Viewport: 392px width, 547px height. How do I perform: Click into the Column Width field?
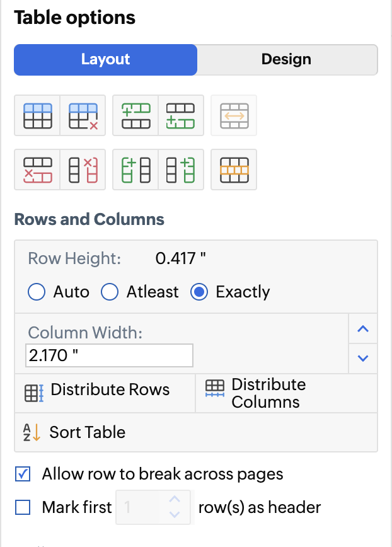pos(109,355)
